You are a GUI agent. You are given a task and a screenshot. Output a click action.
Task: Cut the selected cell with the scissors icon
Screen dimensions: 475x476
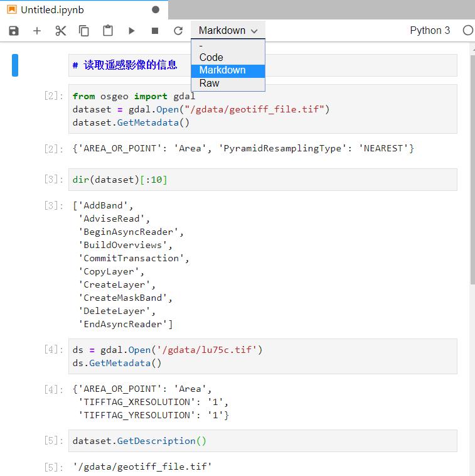pyautogui.click(x=60, y=31)
